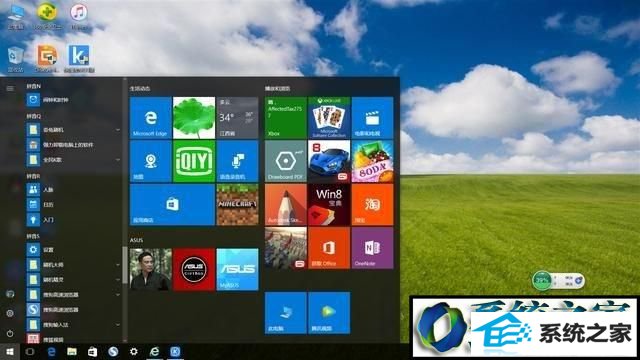The image size is (640, 360).
Task: Click the ASUS tile group header
Action: 136,240
